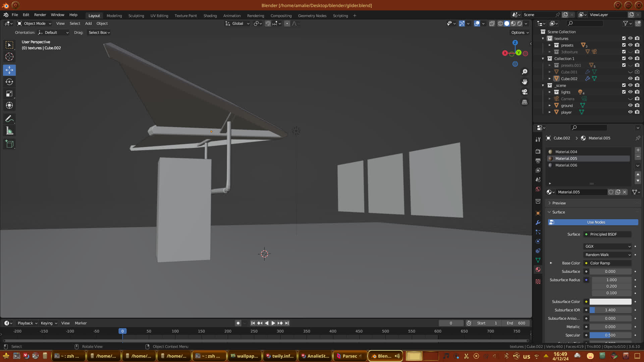Click the Cursor tool icon

(9, 57)
